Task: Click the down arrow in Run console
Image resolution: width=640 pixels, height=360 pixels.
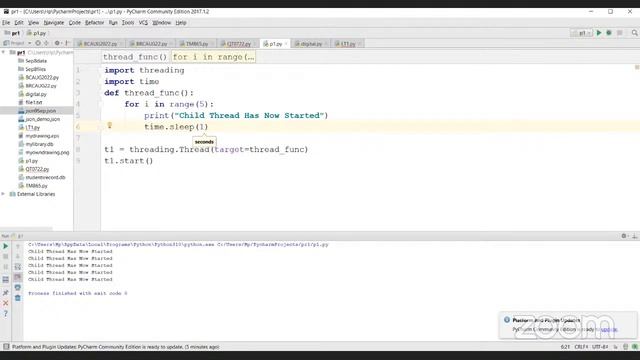Action: click(18, 257)
